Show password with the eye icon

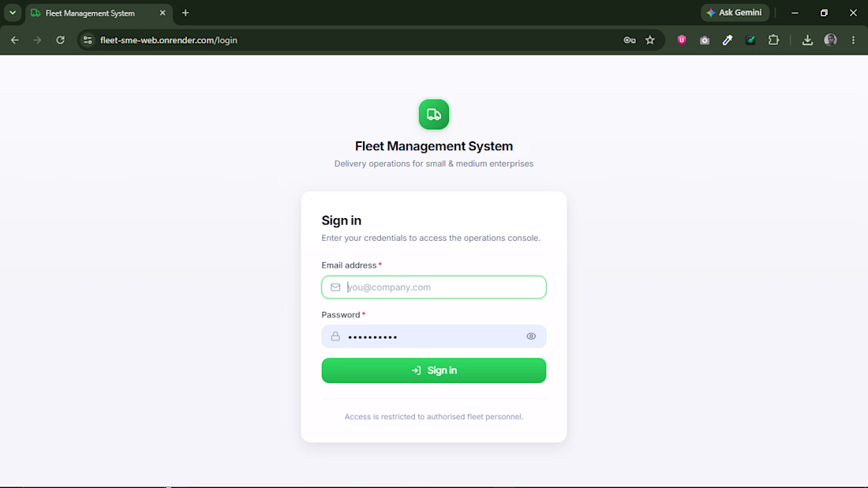531,336
